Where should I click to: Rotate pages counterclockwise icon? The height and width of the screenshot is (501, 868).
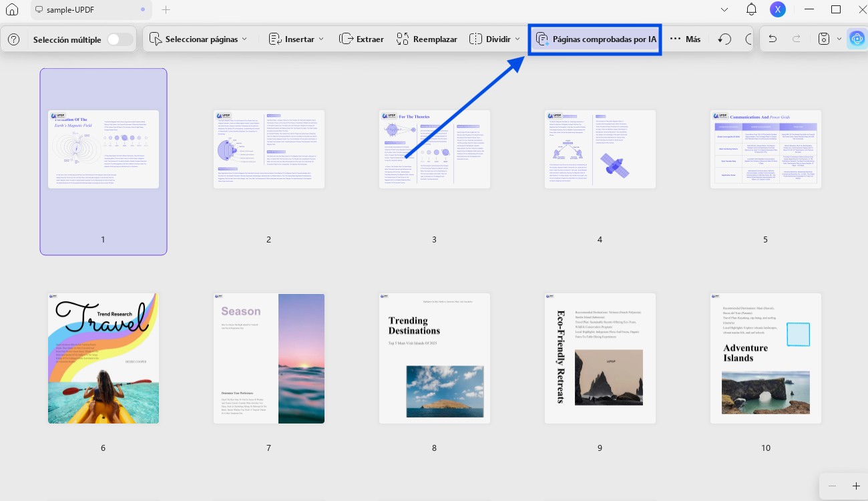724,39
